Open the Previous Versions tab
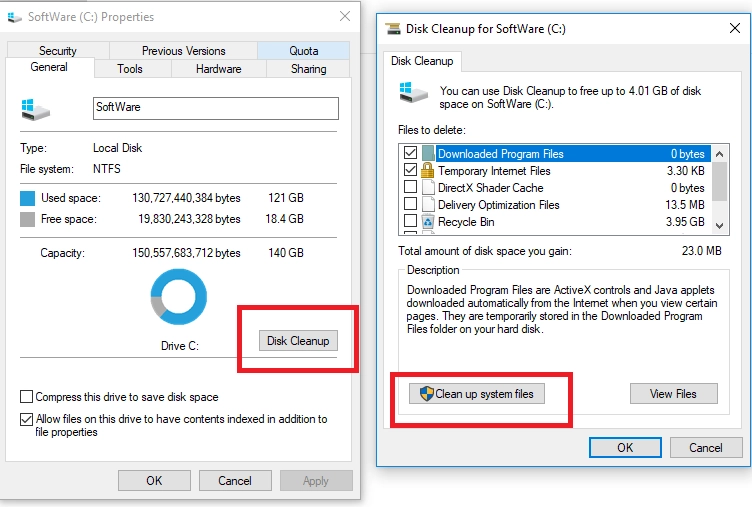Viewport: 752px width, 507px height. point(183,50)
